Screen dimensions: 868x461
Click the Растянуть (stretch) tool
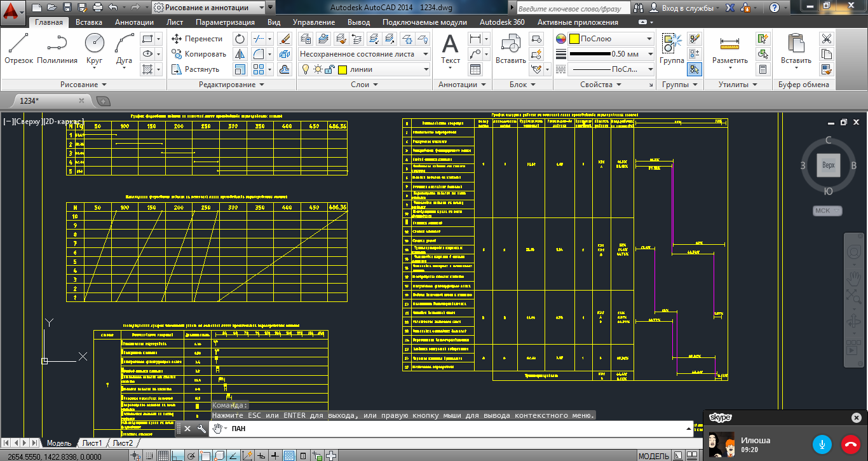click(196, 69)
